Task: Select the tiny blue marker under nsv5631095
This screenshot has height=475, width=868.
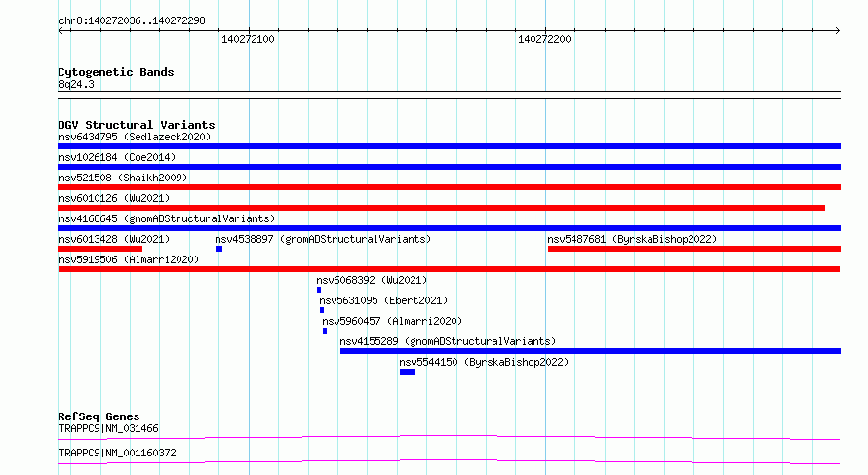Action: 322,310
